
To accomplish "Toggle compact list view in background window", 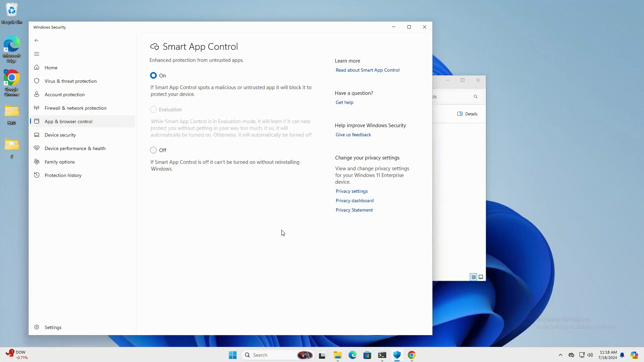I will coord(473,277).
